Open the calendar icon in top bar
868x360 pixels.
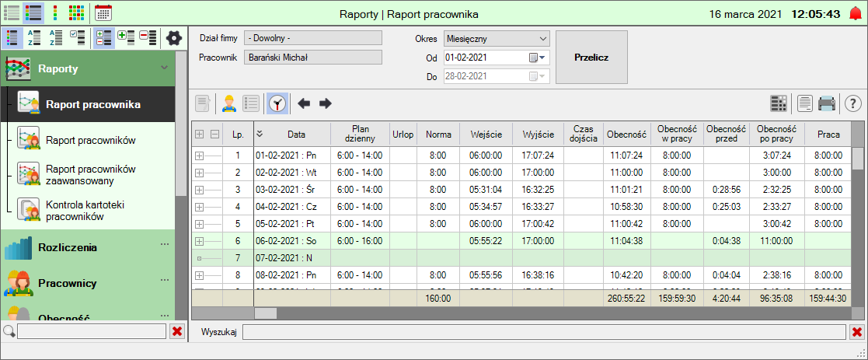tap(103, 12)
